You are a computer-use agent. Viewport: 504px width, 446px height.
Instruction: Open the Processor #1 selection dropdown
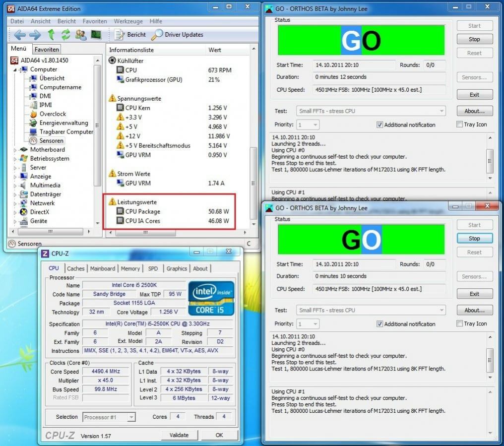click(109, 417)
